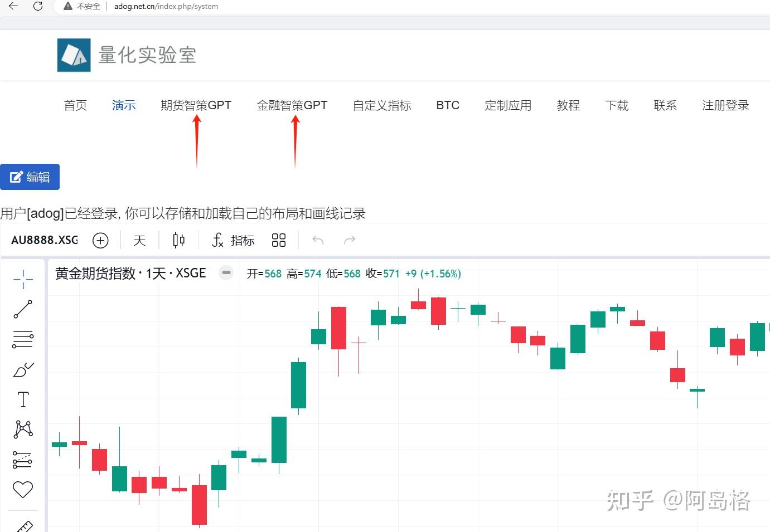Click the AU8888.XSG symbol field

[x=44, y=240]
